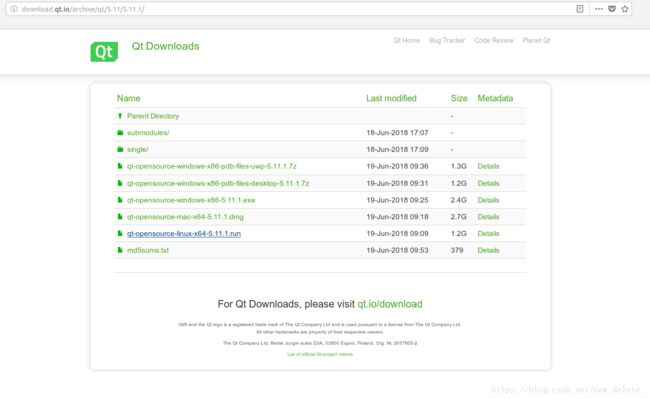Screen dimensions: 650x399
Task: Download qt-opensource-windows-x86-pdb-files-uwp-5.11.1.7z
Action: [212, 166]
